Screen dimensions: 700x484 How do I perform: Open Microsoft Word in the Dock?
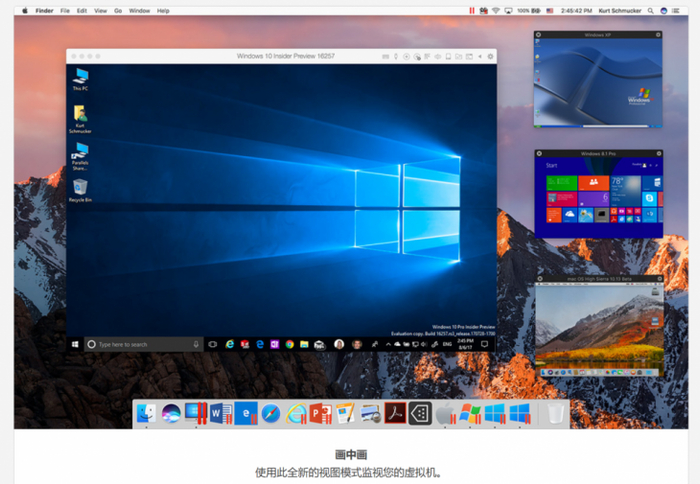point(221,413)
